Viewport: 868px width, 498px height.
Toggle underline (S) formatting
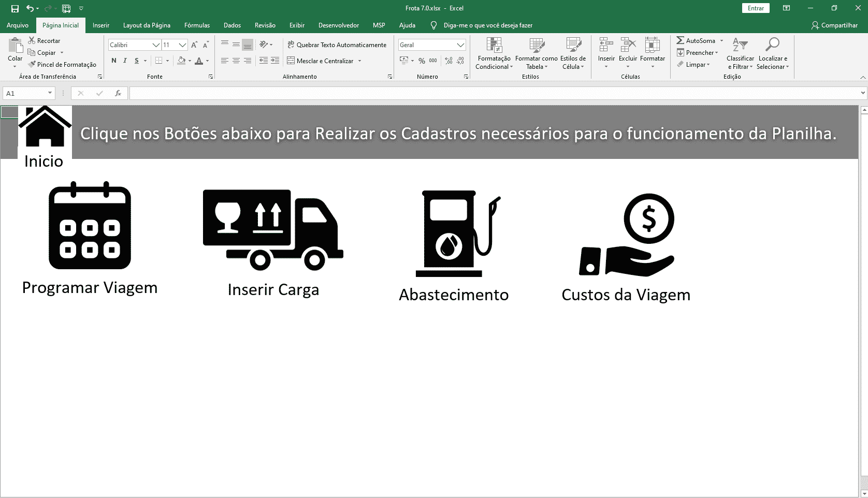(137, 61)
